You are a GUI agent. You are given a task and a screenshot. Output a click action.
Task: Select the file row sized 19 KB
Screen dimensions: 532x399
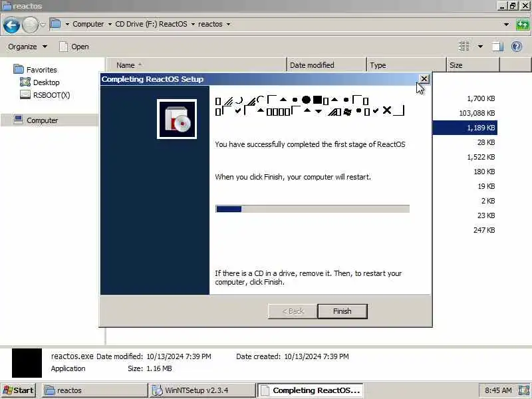point(486,186)
